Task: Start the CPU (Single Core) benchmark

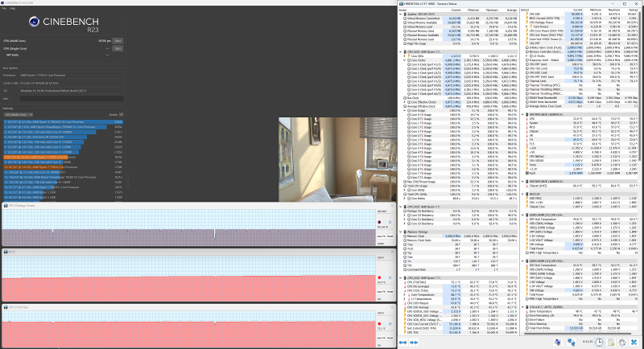Action: 118,48
